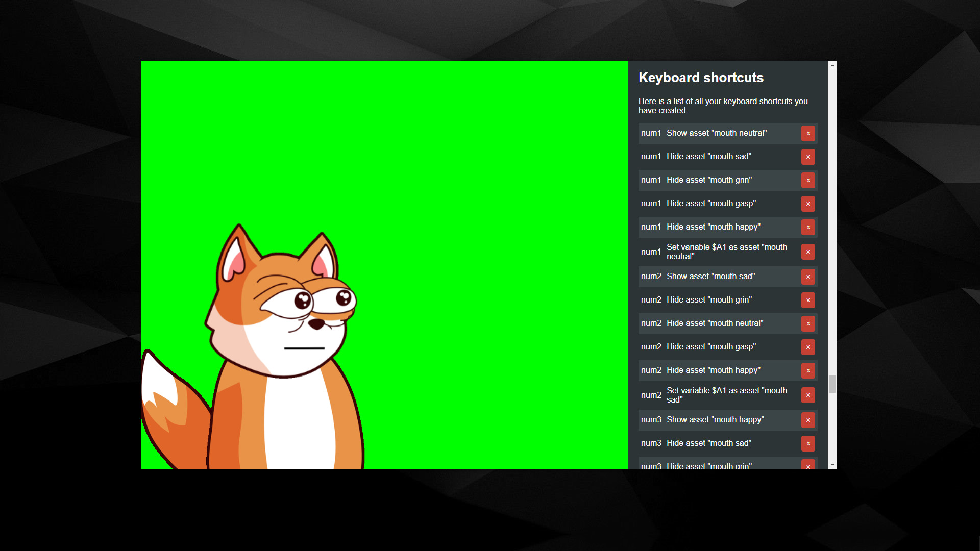Remove the num2 'Hide asset mouth gasp' shortcut
The image size is (980, 551).
808,347
